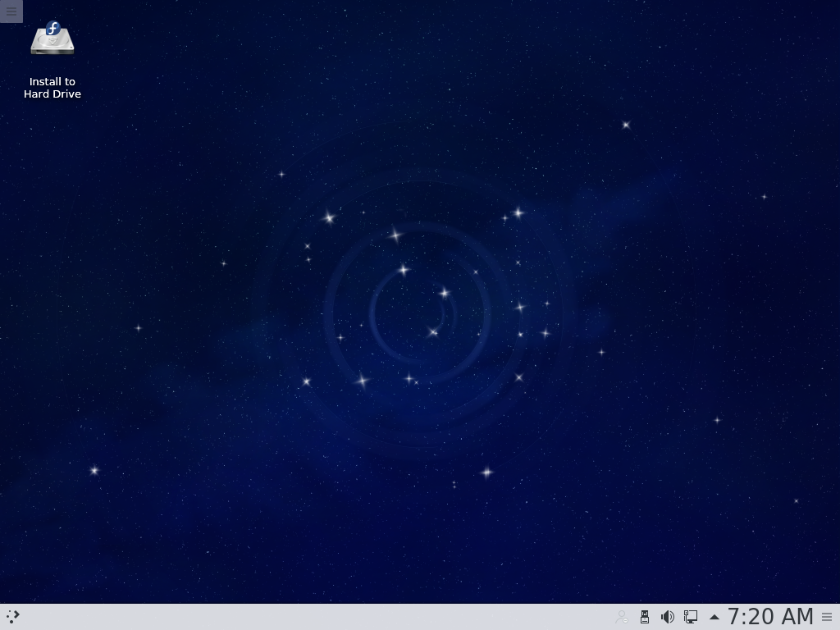Select the 'Install to Hard Drive' label text
Screen dimensions: 840x630
pyautogui.click(x=52, y=88)
